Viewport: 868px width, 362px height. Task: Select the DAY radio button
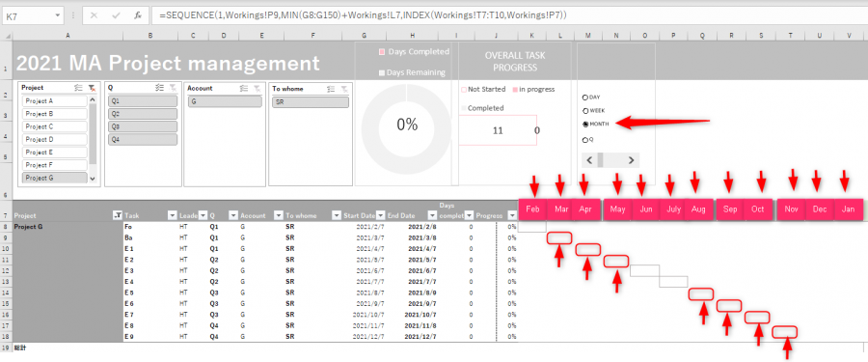coord(585,97)
